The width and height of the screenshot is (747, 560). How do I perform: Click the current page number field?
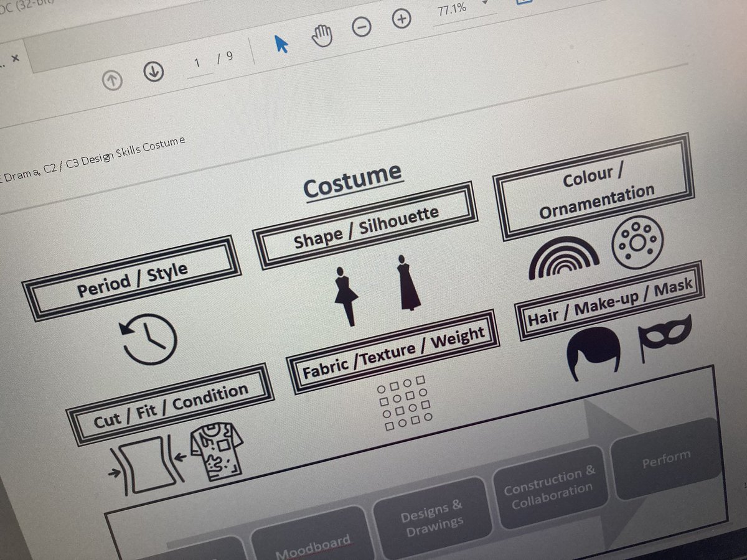(199, 65)
